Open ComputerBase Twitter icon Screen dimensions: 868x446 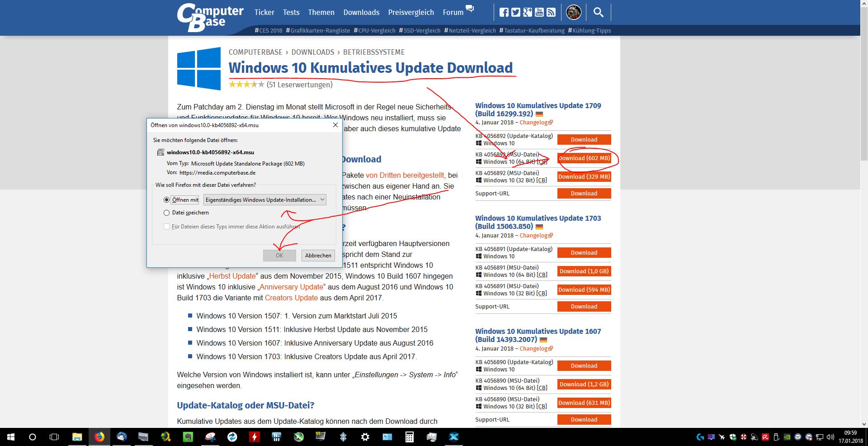515,12
